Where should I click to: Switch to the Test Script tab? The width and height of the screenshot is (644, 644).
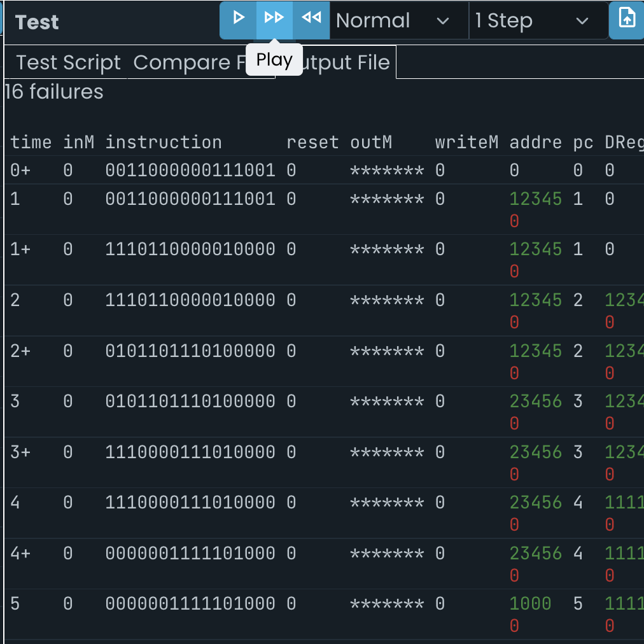68,62
